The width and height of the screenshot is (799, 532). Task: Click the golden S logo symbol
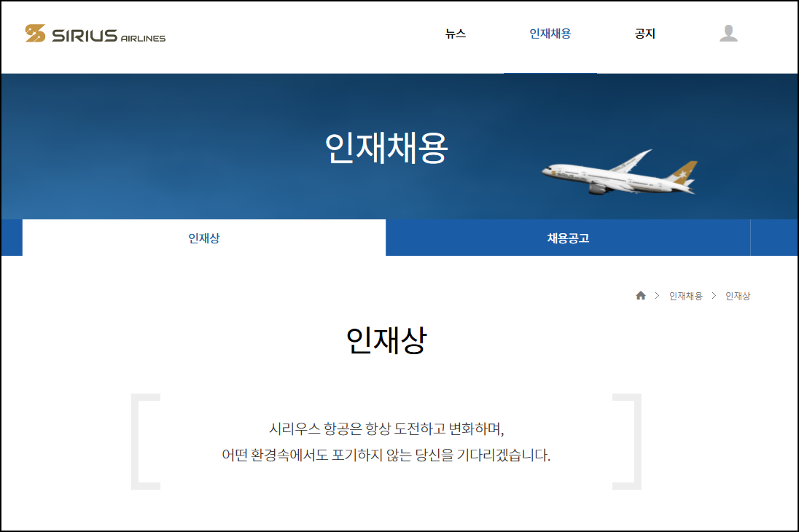(x=34, y=34)
